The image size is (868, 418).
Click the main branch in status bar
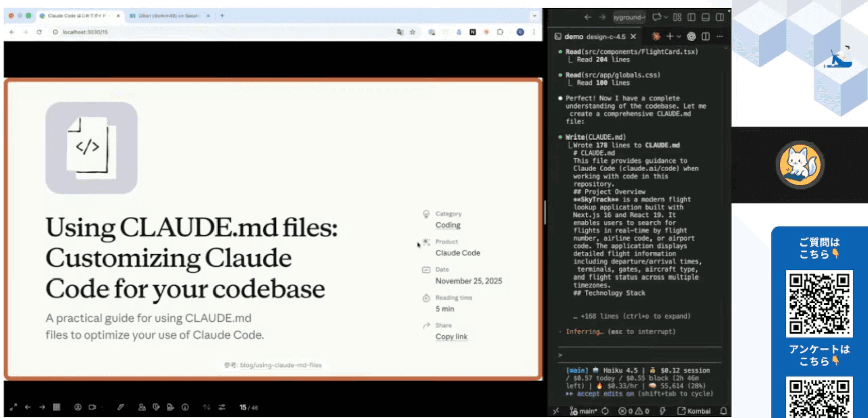pos(584,411)
